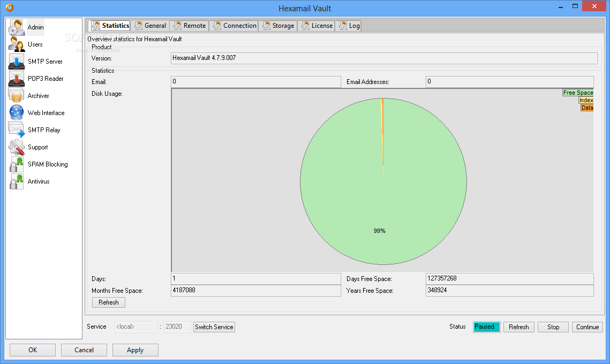Select the SPAM Blocking padlock icon

pyautogui.click(x=17, y=164)
